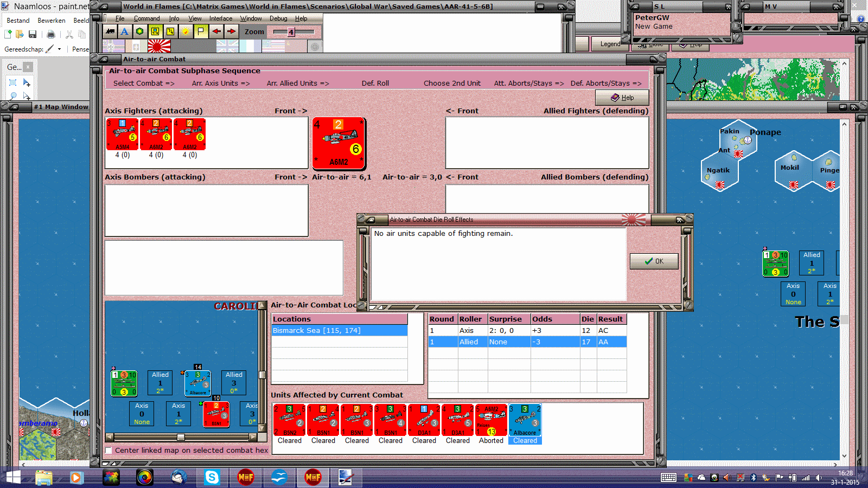The height and width of the screenshot is (488, 868).
Task: Click the Legend button
Action: pyautogui.click(x=610, y=44)
